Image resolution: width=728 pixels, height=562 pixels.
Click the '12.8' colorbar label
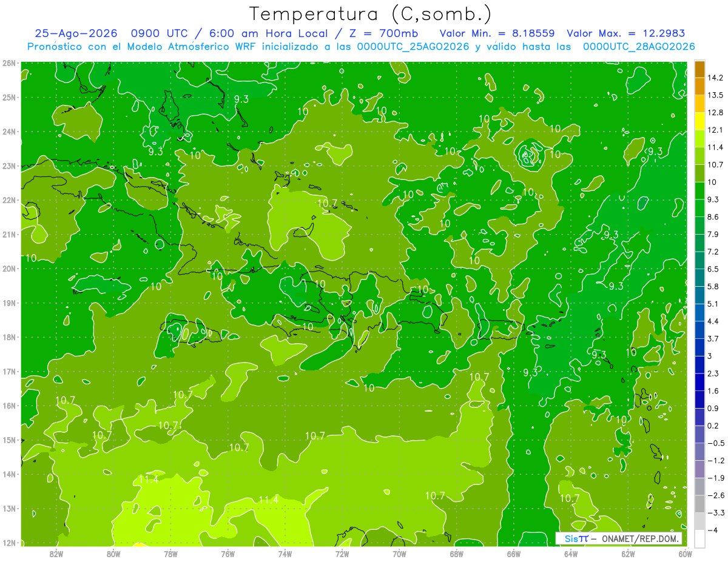click(716, 112)
